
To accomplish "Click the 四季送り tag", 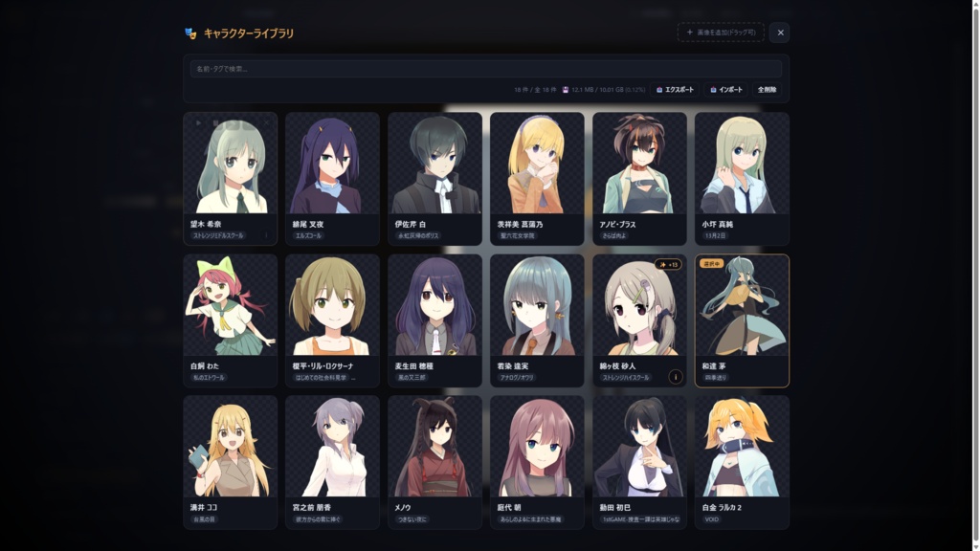I will tap(716, 377).
